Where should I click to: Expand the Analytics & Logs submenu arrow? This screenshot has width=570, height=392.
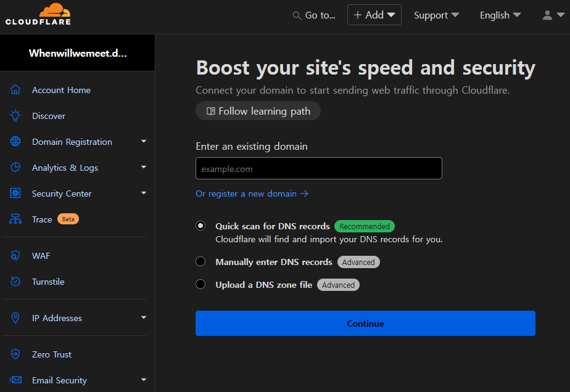coord(144,167)
